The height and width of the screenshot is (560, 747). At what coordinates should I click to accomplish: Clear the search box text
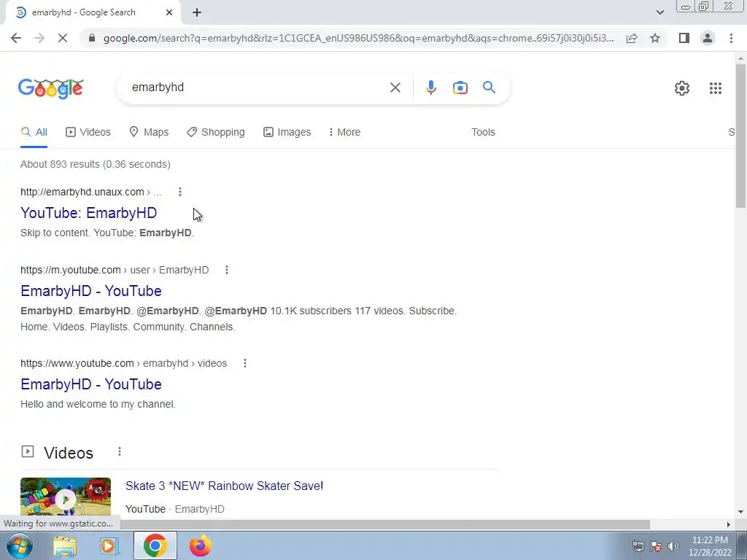(395, 87)
